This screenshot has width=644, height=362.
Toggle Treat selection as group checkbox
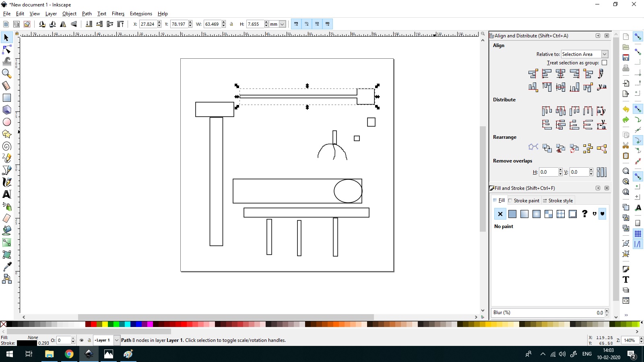coord(604,63)
